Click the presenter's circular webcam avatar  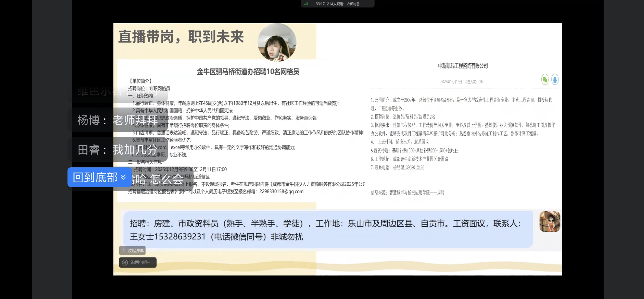point(277,43)
